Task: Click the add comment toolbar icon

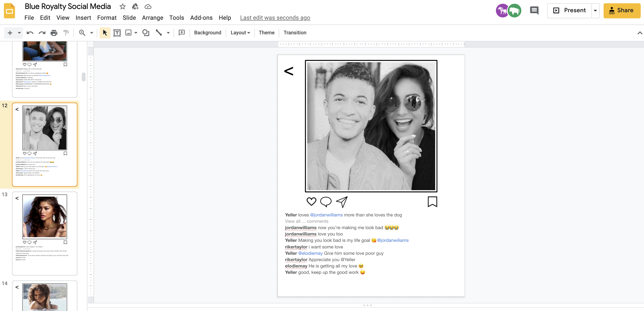Action: point(182,33)
